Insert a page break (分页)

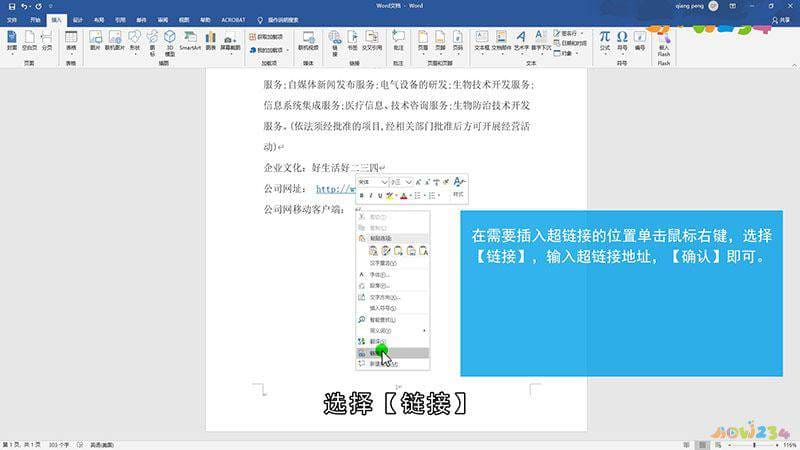(x=47, y=40)
